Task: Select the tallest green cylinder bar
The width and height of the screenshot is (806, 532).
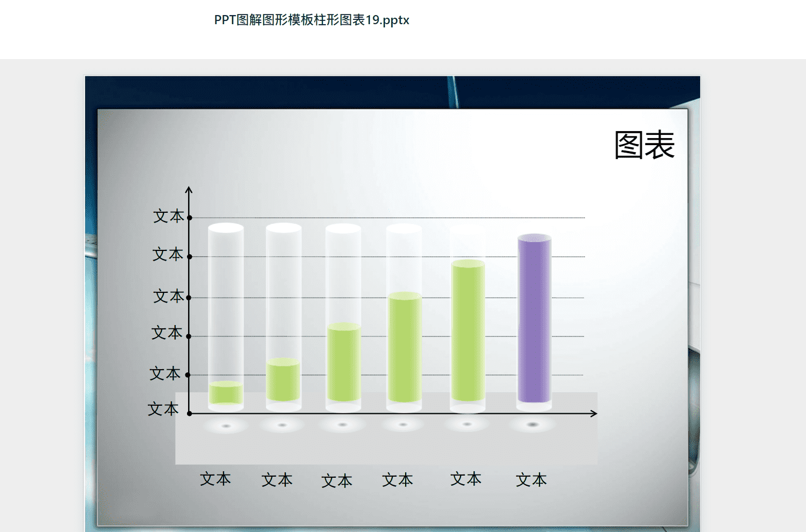Action: point(468,330)
